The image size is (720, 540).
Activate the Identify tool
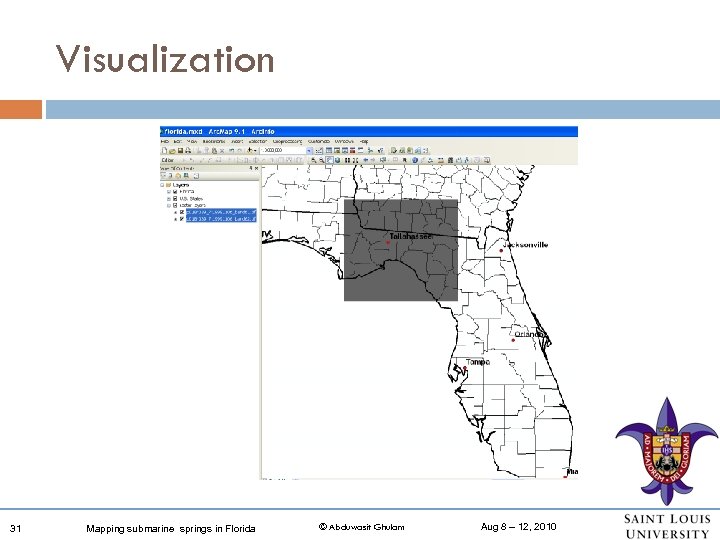pyautogui.click(x=415, y=160)
